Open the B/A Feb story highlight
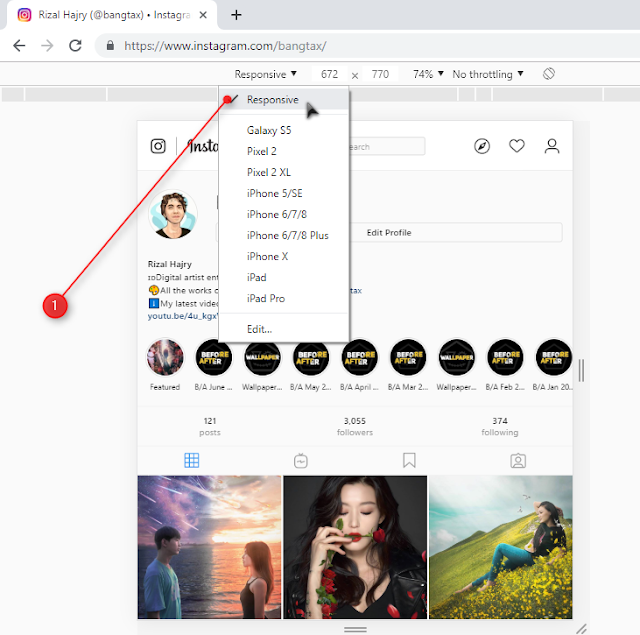 point(505,357)
